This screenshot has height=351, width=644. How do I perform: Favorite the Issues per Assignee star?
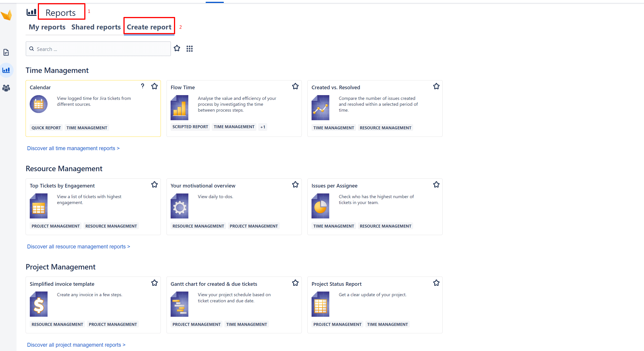[x=436, y=185]
